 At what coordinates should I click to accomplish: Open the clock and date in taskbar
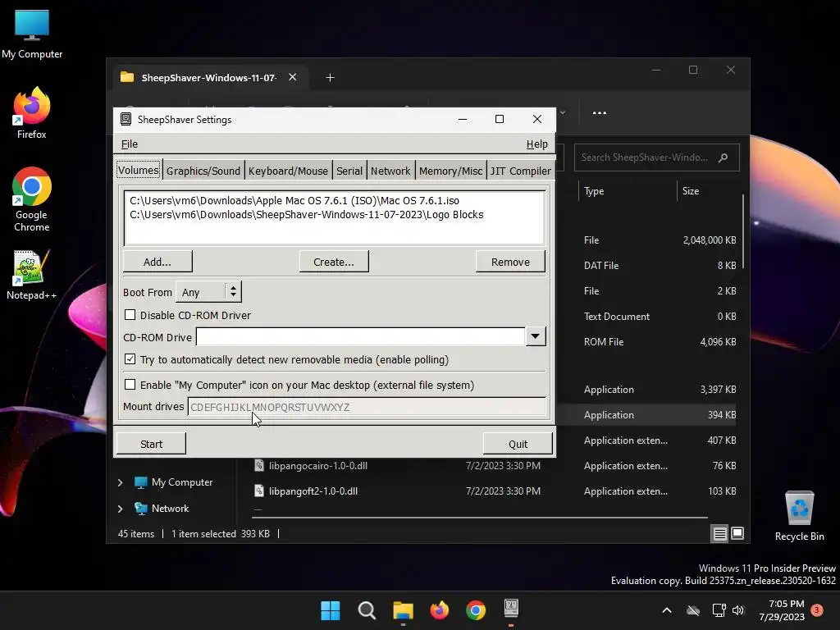782,610
